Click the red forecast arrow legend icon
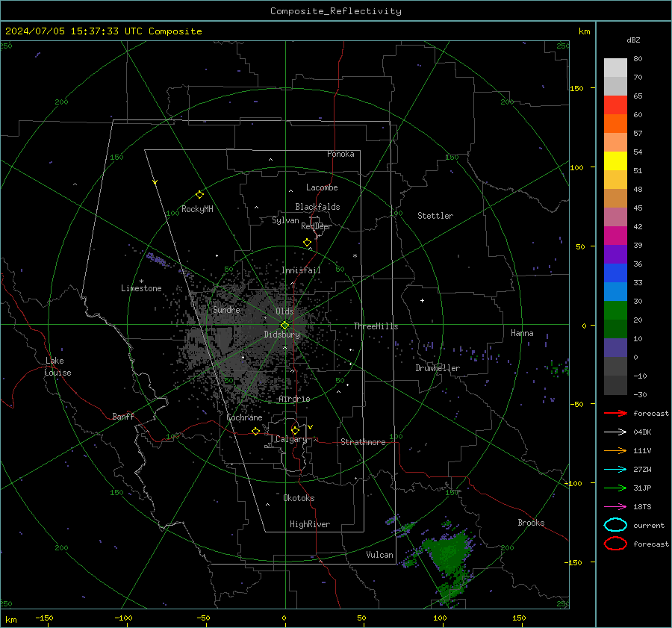 click(615, 413)
